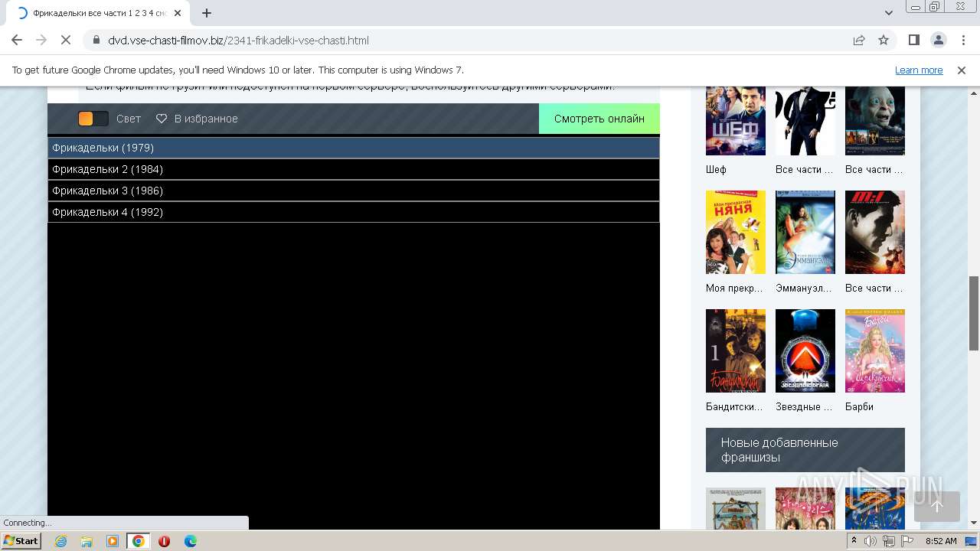
Task: Open the tab search dropdown
Action: 889,13
